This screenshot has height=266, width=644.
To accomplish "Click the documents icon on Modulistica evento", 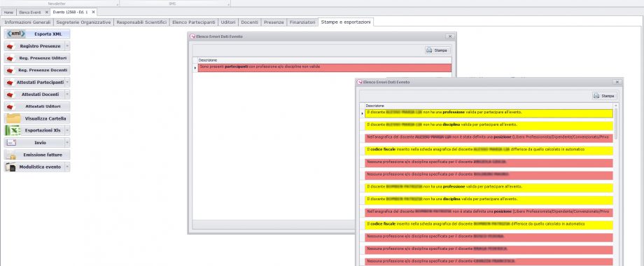I will 11,167.
